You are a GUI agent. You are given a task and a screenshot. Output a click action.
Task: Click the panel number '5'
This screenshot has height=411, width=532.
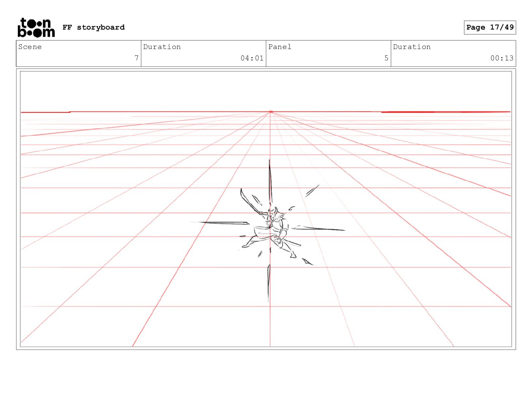coord(386,58)
